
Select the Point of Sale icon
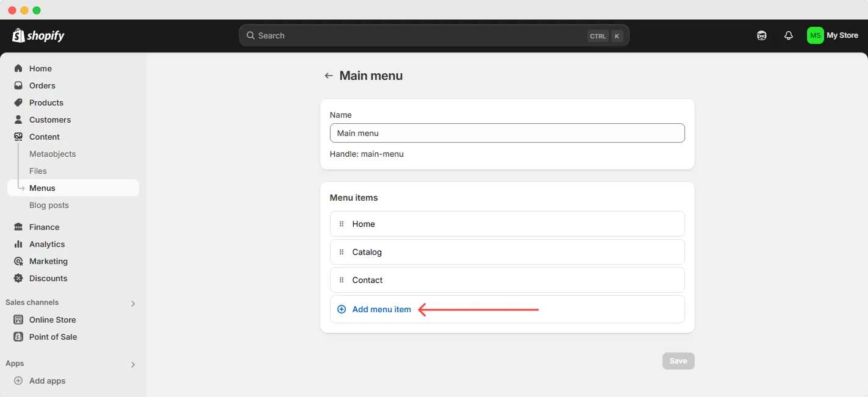[18, 337]
